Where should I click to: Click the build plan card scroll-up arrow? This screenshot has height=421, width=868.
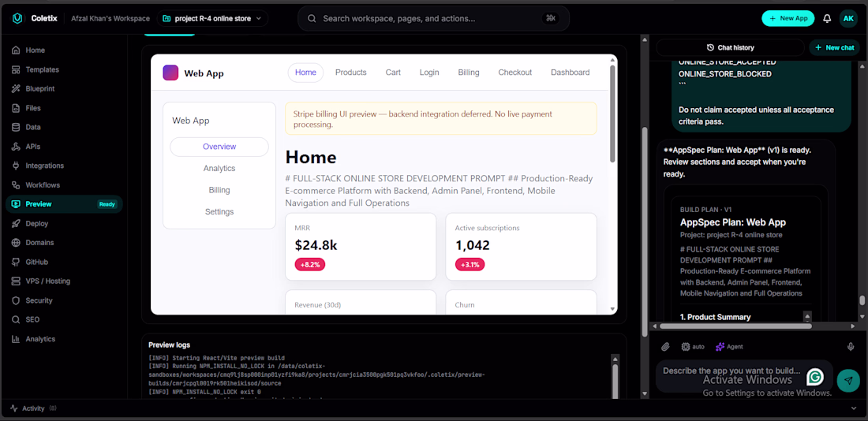pos(807,315)
